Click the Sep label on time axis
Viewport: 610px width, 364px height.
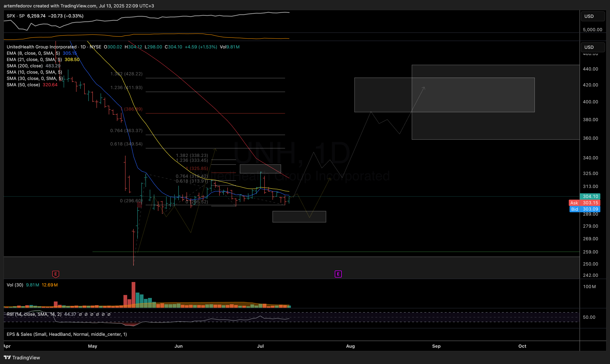coord(436,346)
